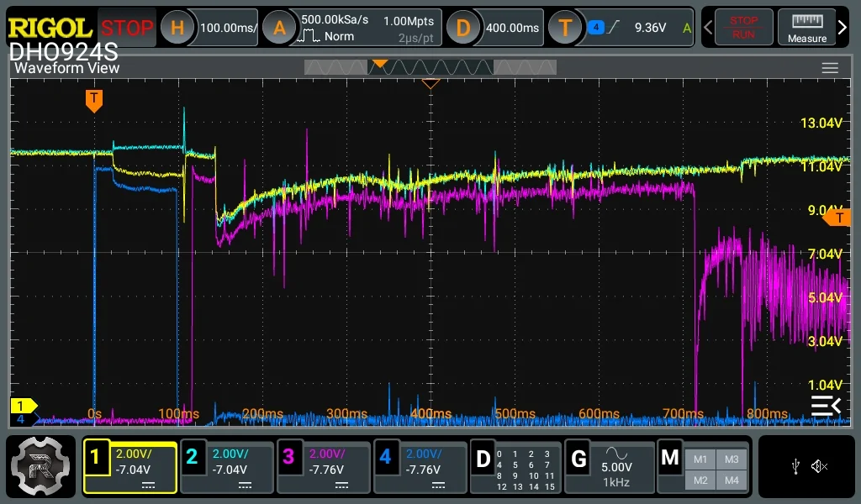Screen dimensions: 861x504
Task: Tap the 13.04V vertical scale label
Action: click(821, 123)
